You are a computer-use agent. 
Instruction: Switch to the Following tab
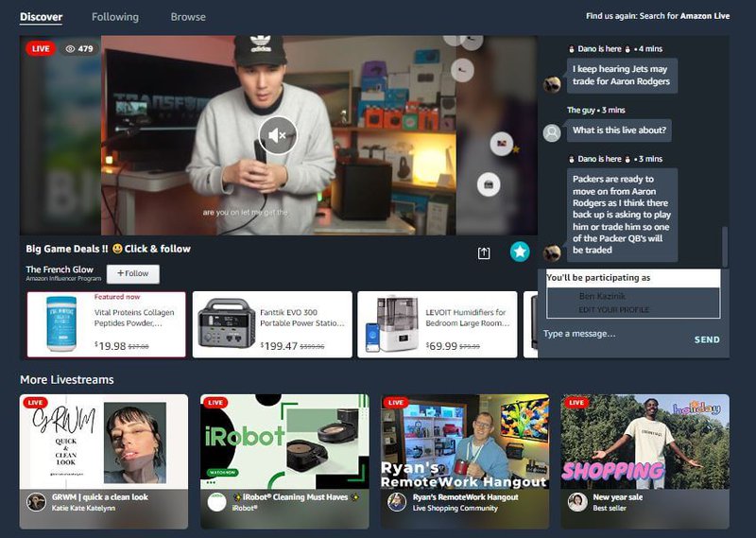pyautogui.click(x=115, y=17)
